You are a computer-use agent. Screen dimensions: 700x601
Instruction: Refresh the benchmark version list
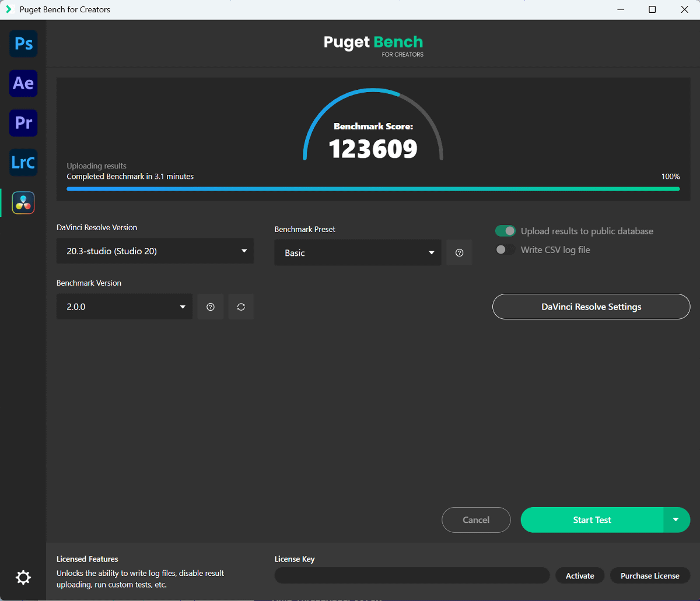click(x=241, y=307)
